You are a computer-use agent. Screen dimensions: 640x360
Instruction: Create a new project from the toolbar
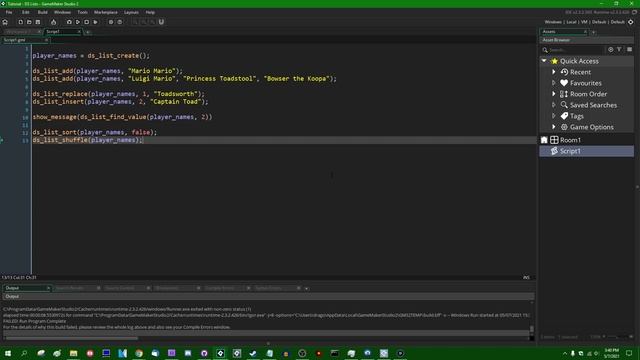coord(20,22)
